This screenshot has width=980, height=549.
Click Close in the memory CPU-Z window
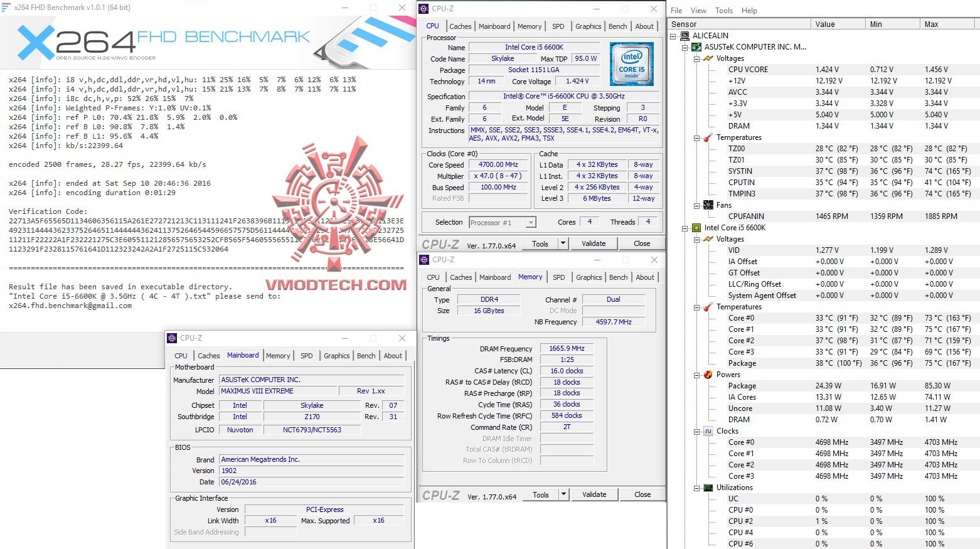(642, 494)
